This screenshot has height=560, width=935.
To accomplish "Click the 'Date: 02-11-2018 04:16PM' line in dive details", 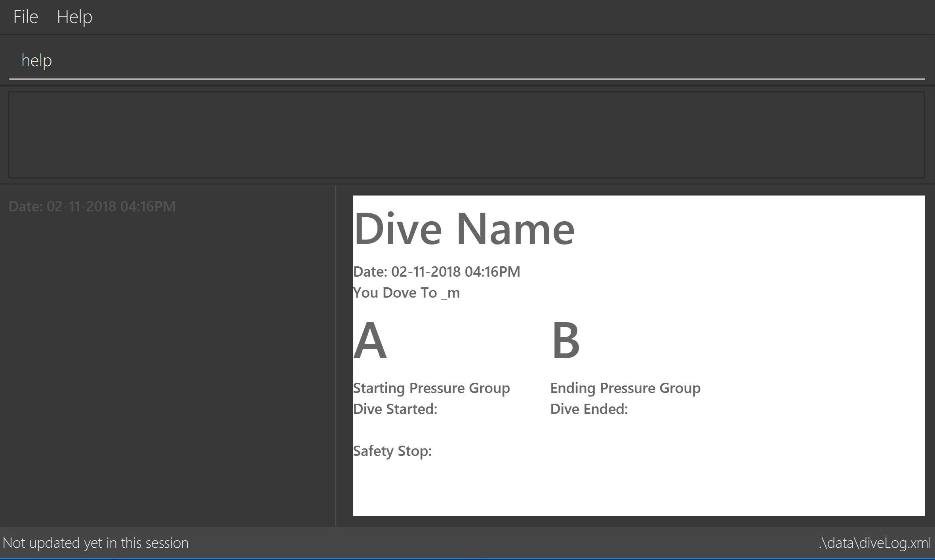I will point(436,271).
